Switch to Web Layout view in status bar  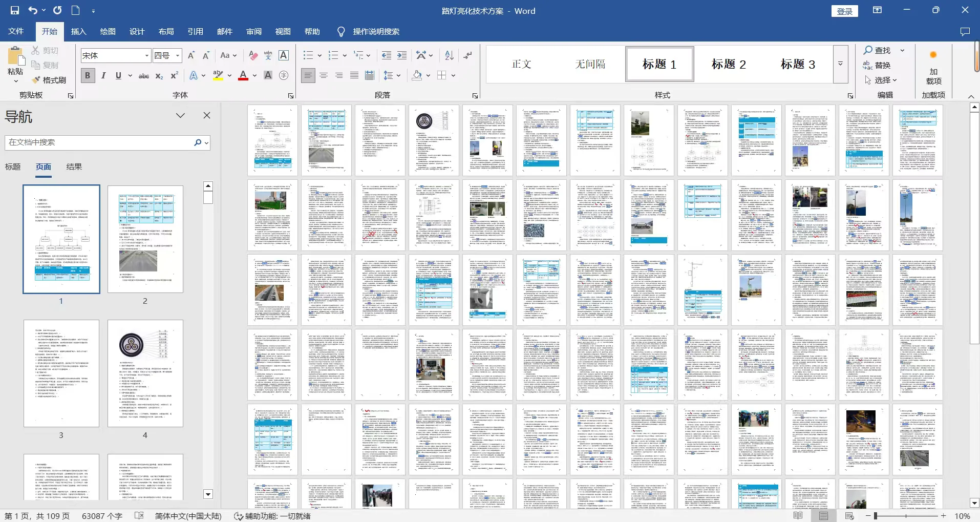tap(849, 516)
